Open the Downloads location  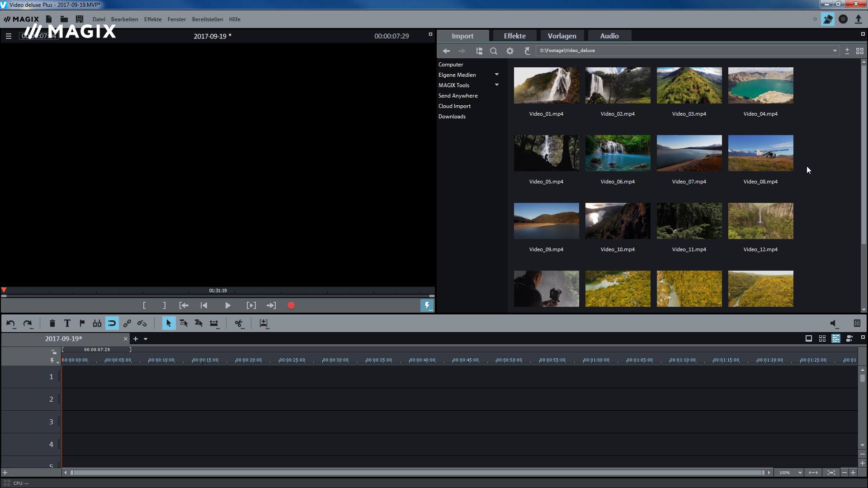[452, 117]
